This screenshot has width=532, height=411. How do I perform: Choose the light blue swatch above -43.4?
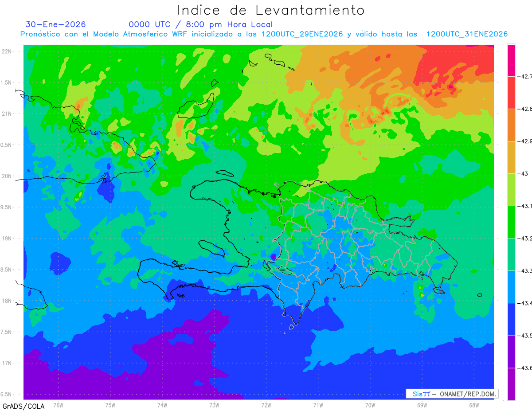tap(511, 287)
